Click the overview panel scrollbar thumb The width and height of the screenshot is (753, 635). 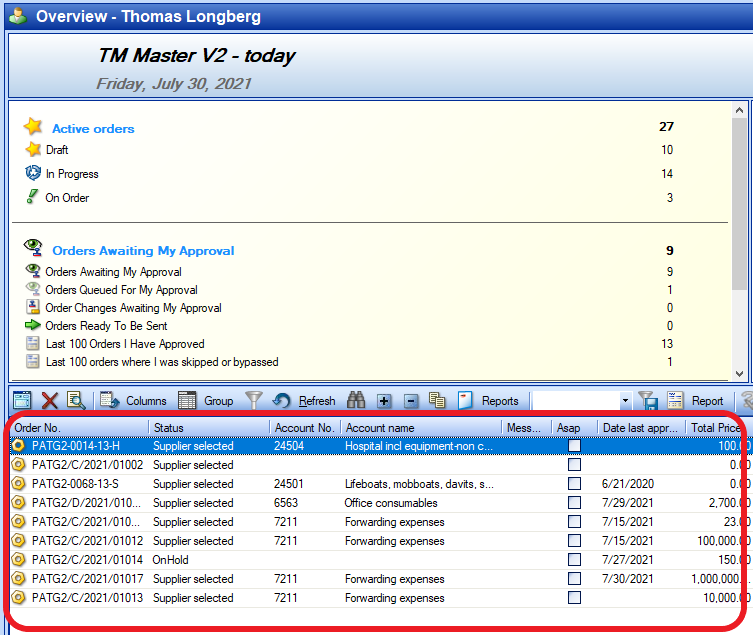740,204
